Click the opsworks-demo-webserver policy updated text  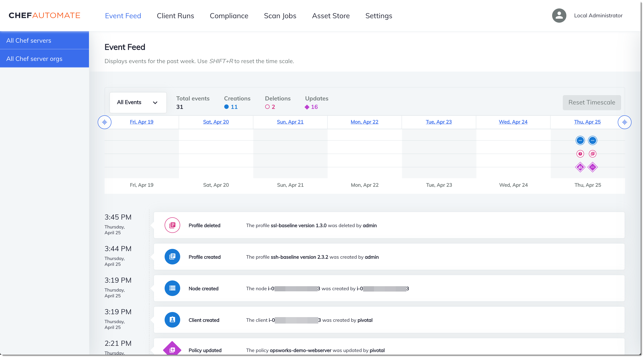(315, 350)
